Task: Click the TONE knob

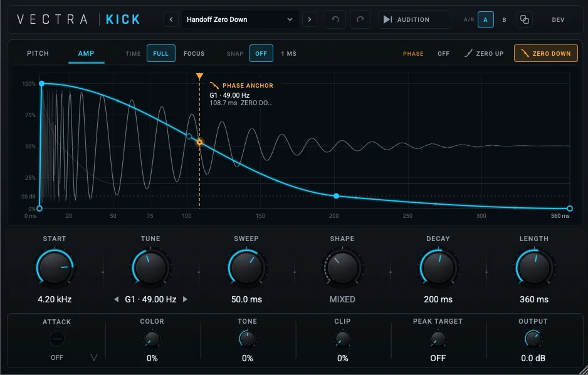Action: [247, 339]
